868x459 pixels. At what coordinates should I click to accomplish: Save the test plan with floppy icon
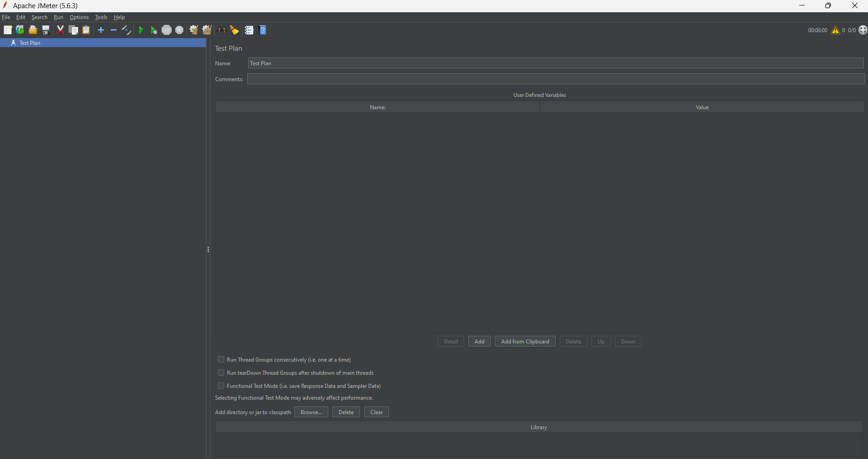(x=46, y=30)
